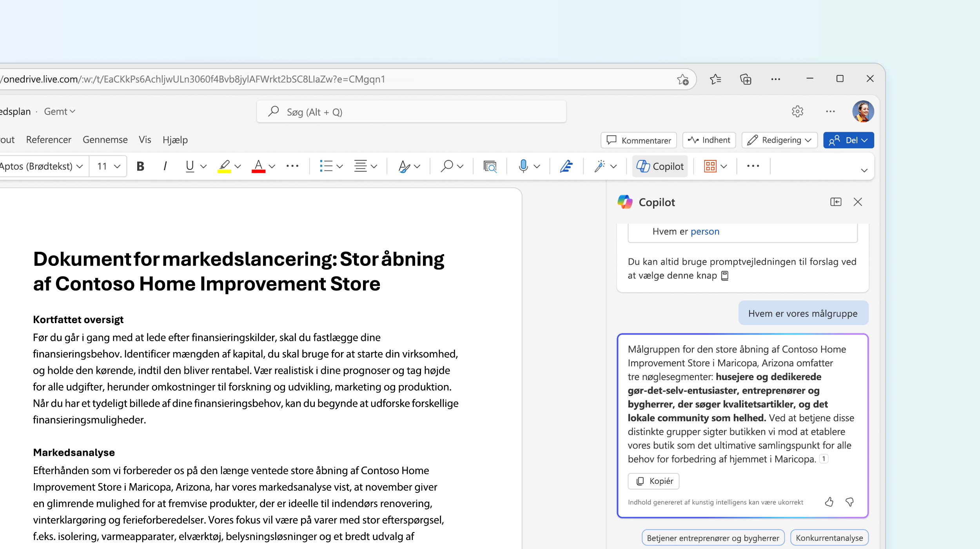Open the Kommentarer pane

639,140
